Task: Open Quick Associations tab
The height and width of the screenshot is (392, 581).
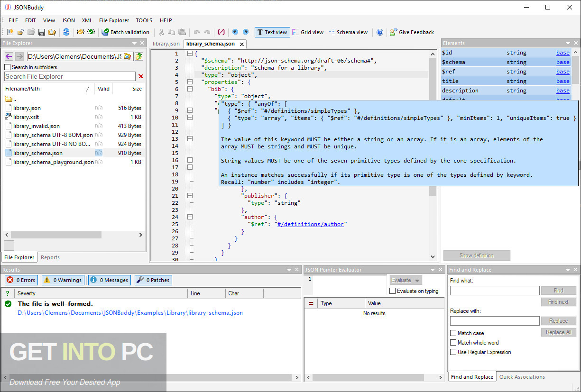Action: (522, 377)
